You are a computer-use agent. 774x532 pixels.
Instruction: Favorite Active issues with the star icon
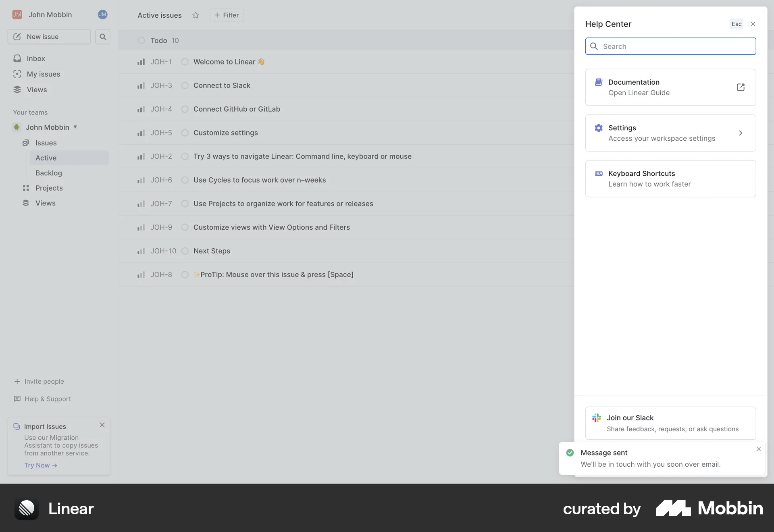[x=196, y=15]
